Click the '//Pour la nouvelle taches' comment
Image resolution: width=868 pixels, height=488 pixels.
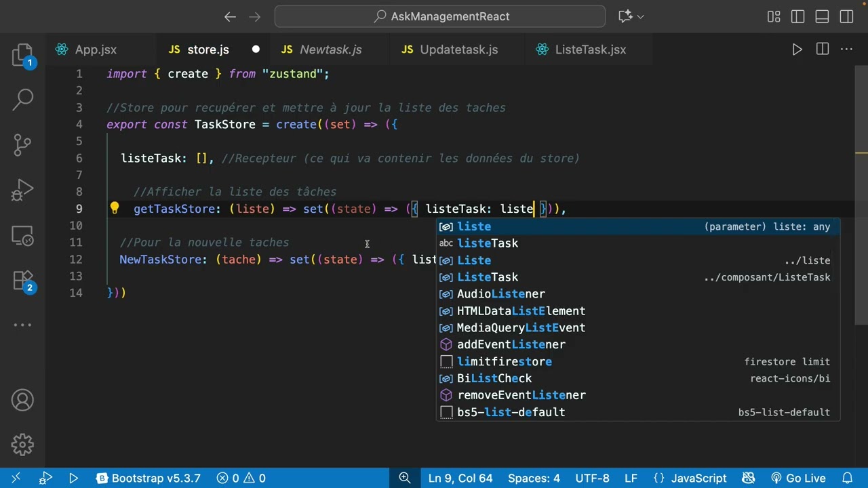(x=204, y=243)
